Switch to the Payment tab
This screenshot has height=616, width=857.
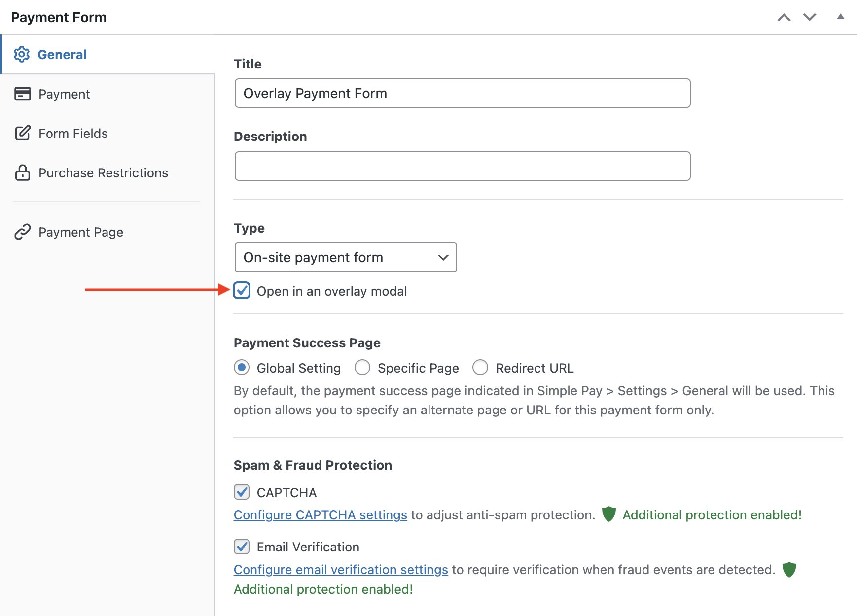point(64,94)
